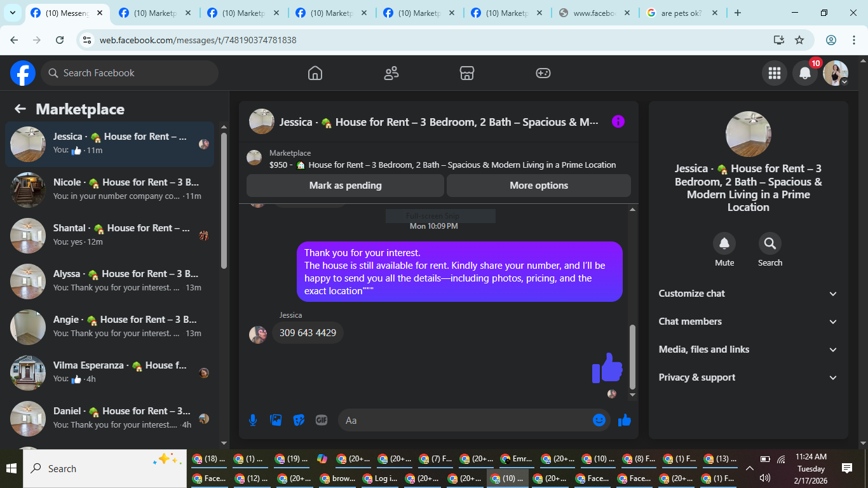Choose a GIF icon
This screenshot has width=868, height=488.
click(322, 420)
